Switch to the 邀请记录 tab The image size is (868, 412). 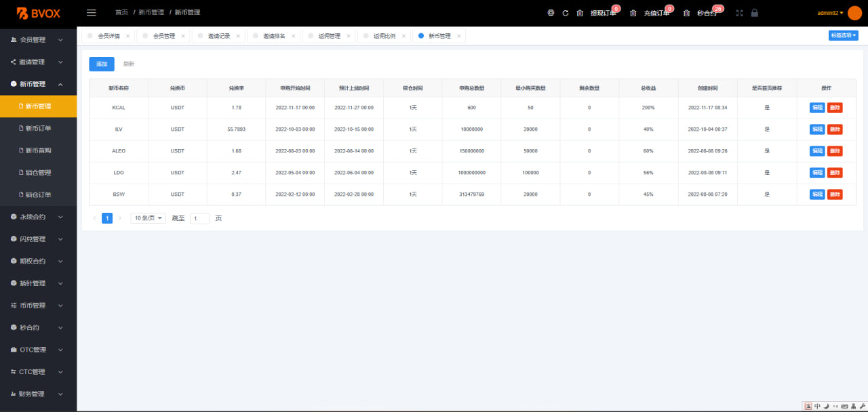pyautogui.click(x=219, y=36)
